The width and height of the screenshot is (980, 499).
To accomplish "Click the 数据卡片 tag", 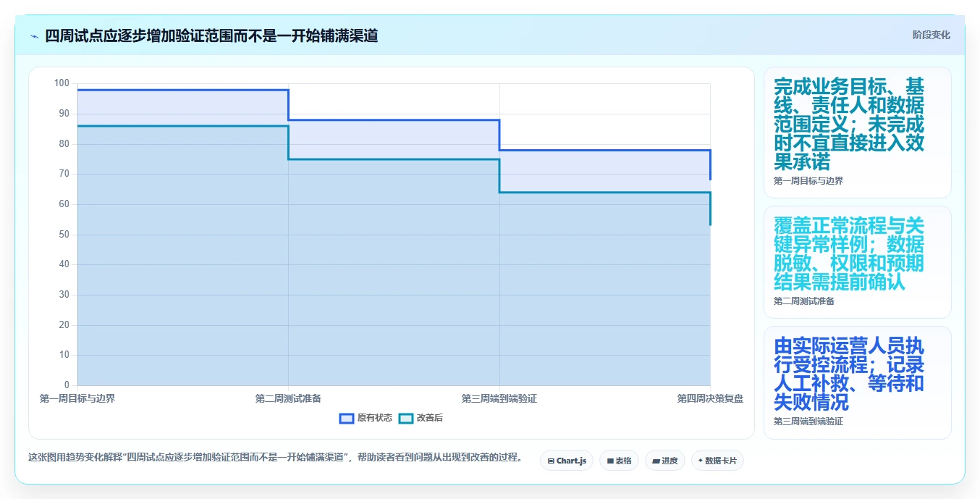I will tap(717, 461).
